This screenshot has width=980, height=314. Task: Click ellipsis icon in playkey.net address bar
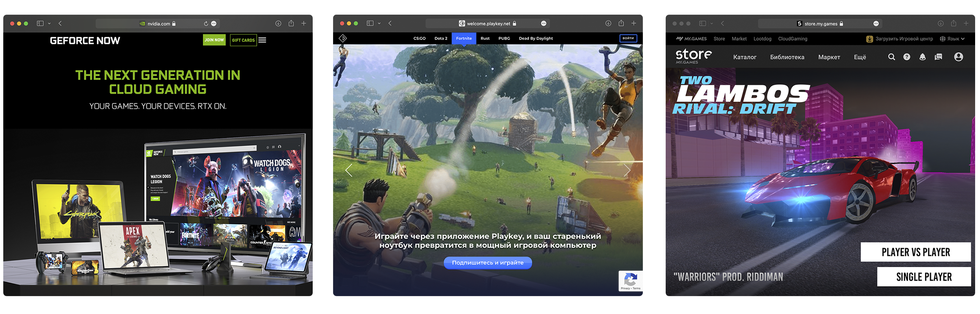(x=544, y=24)
